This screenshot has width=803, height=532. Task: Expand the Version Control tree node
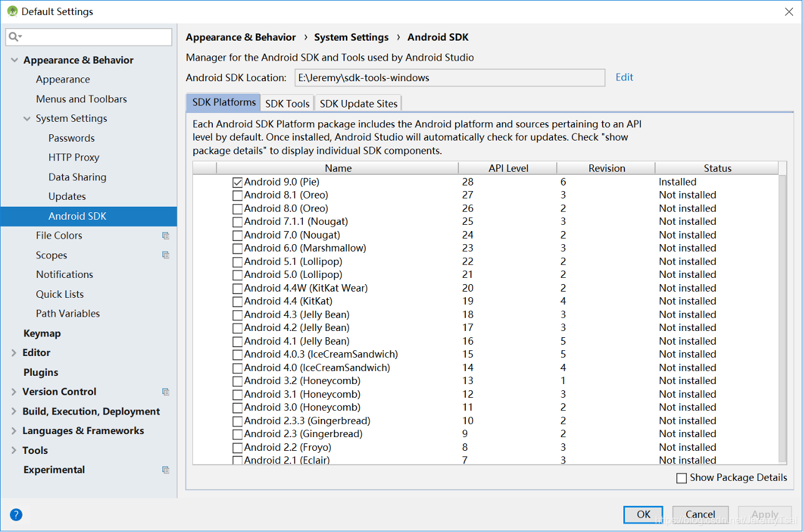tap(14, 392)
